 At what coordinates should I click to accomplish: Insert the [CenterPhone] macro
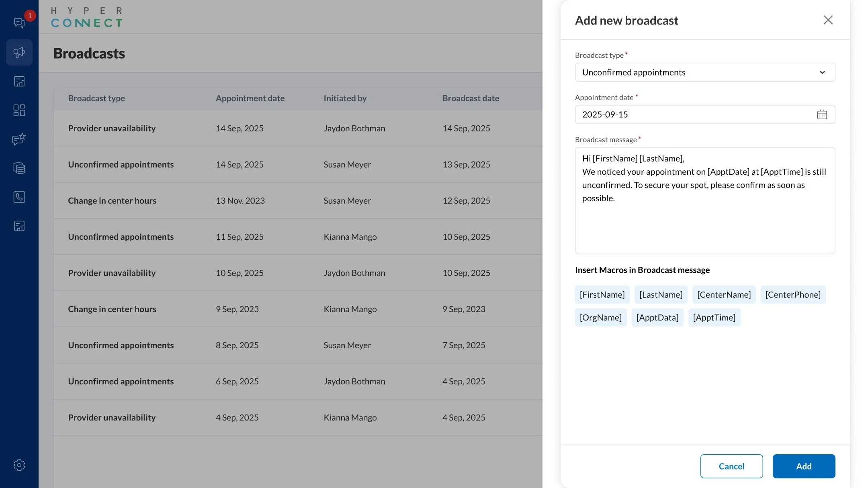coord(793,294)
